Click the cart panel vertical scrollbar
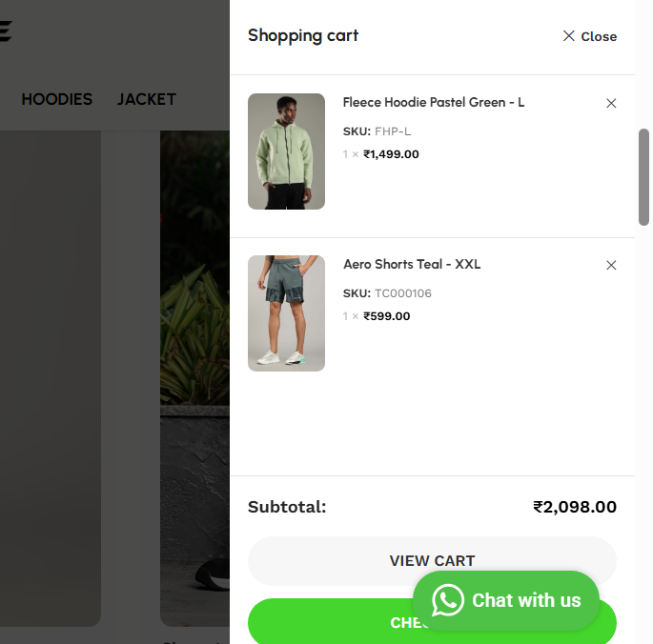Screen dimensions: 653x644 pyautogui.click(x=643, y=177)
